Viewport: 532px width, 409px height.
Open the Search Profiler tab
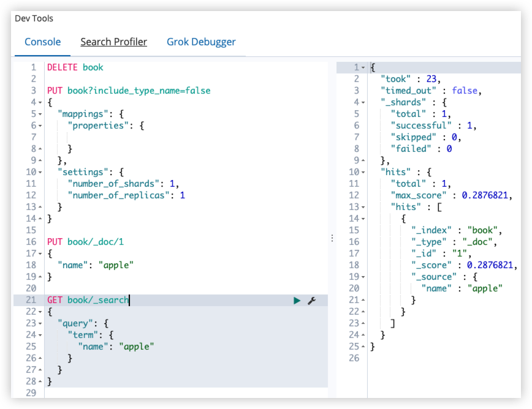[113, 42]
